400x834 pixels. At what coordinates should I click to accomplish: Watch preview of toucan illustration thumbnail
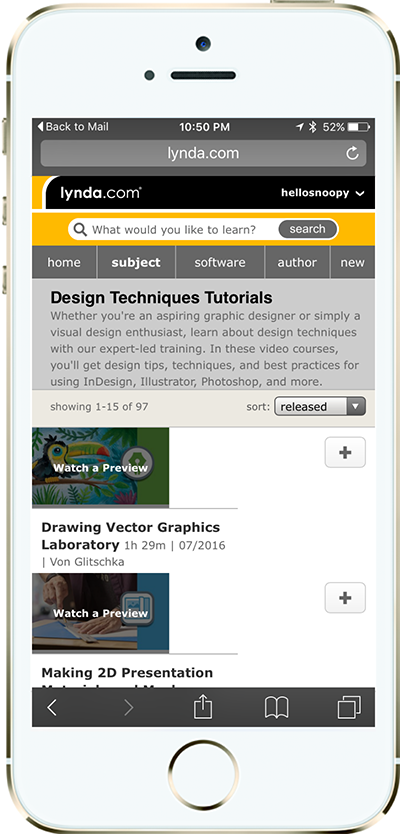tap(101, 467)
